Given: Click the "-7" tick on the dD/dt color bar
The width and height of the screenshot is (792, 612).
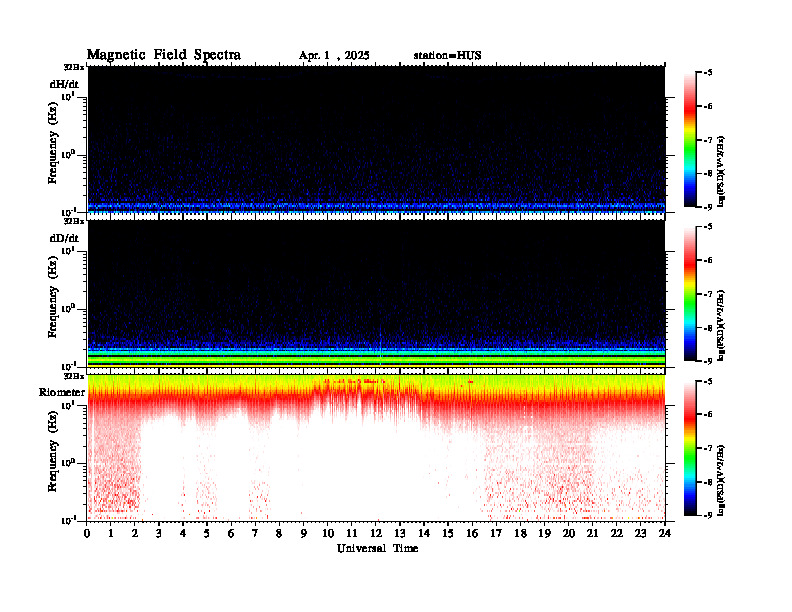Looking at the screenshot, I should (708, 294).
